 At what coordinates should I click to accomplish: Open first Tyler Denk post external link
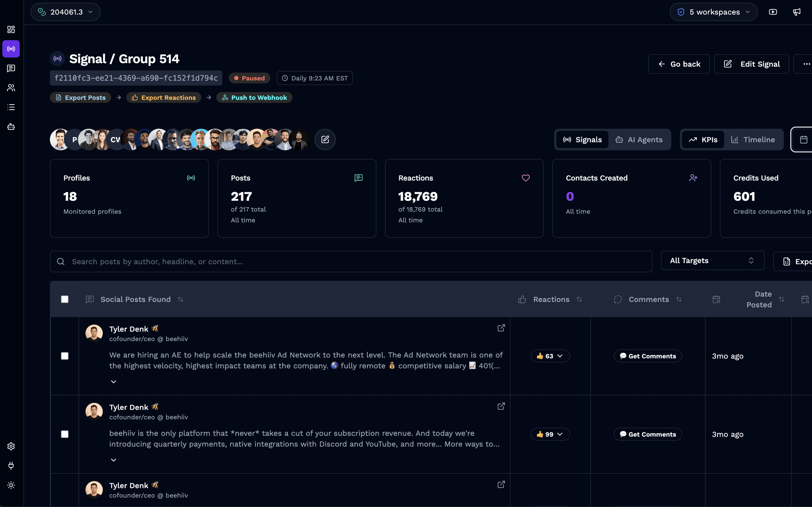coord(501,328)
